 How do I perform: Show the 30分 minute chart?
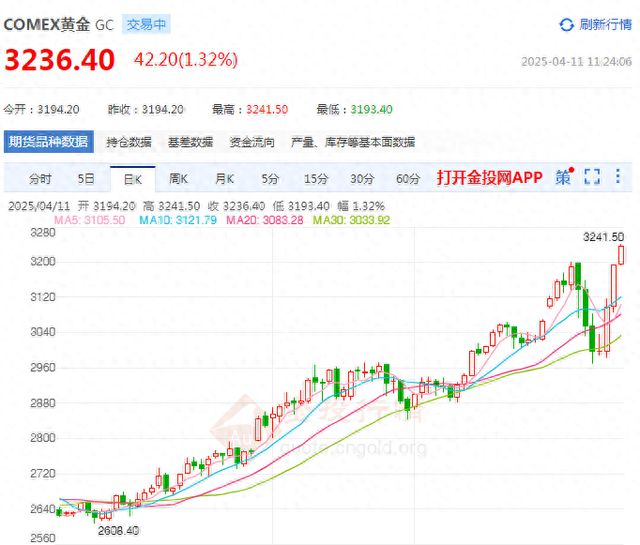tap(362, 179)
